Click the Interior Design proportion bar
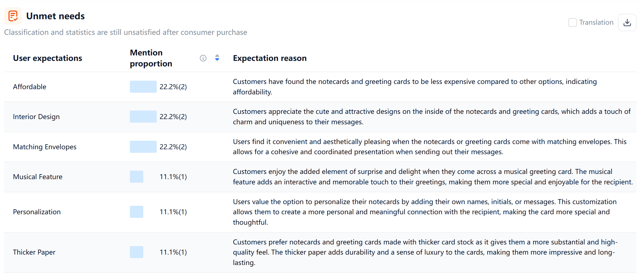The height and width of the screenshot is (279, 644). [x=143, y=117]
